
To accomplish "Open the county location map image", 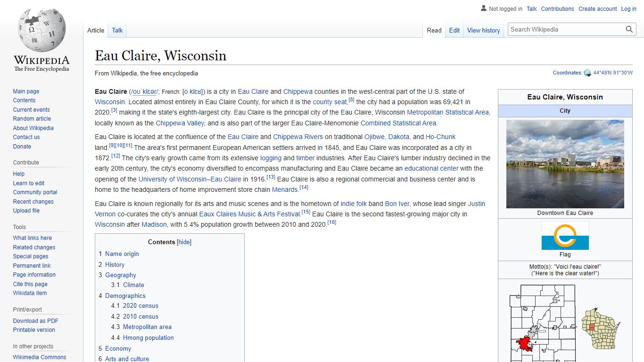I will coord(542,323).
